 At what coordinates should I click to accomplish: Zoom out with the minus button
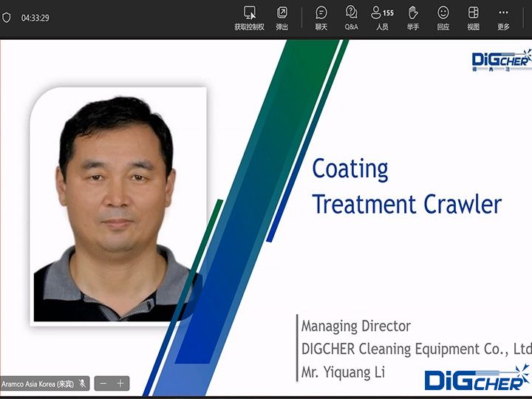tap(104, 383)
